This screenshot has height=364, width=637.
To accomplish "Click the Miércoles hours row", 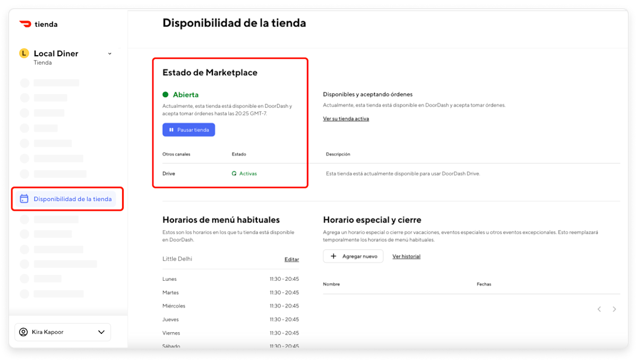I will pos(231,306).
